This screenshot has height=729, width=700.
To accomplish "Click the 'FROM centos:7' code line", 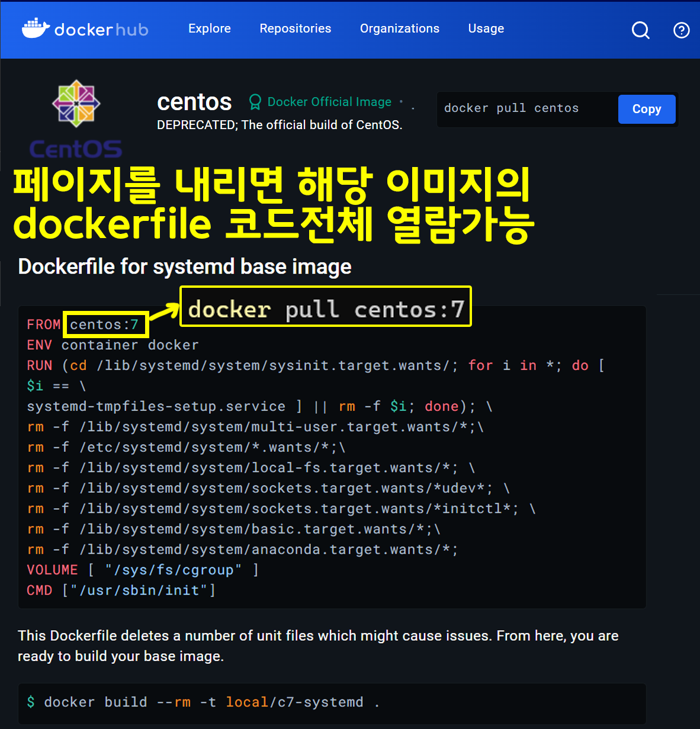I will [x=83, y=325].
